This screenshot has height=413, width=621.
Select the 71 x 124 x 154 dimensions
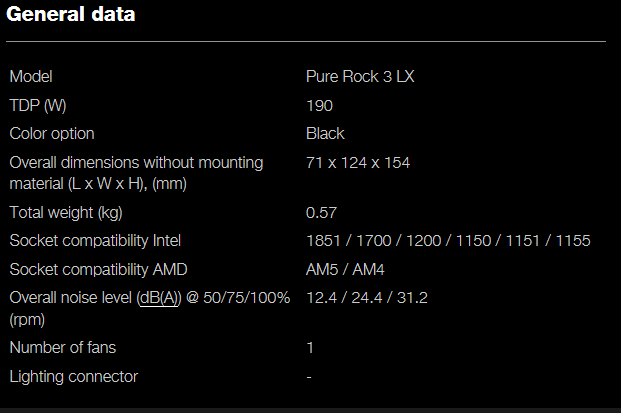pyautogui.click(x=358, y=163)
